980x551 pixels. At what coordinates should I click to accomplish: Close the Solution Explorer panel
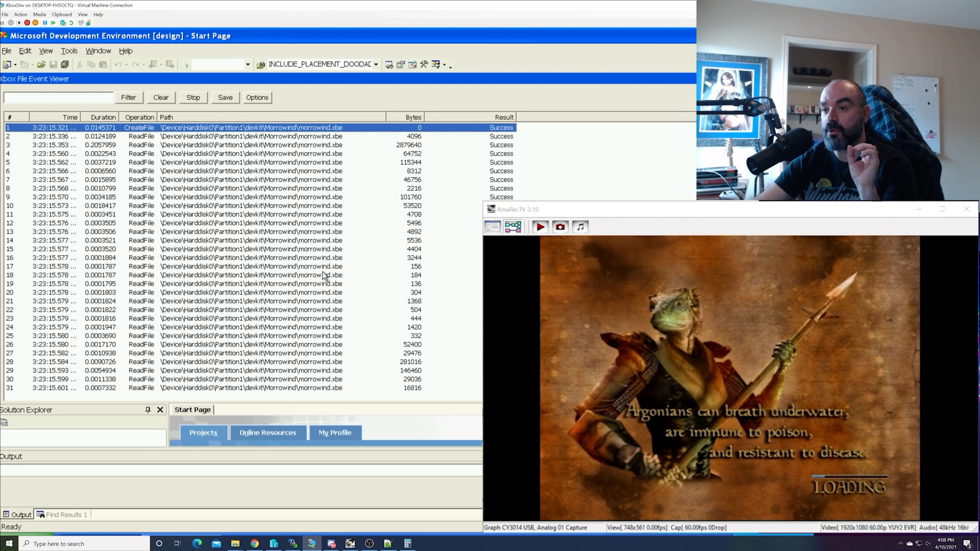tap(160, 409)
